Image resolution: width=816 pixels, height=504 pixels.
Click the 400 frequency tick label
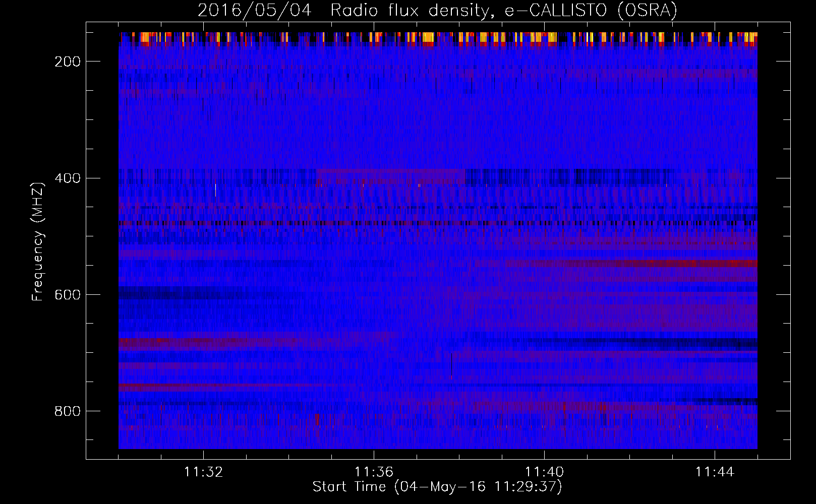[68, 178]
